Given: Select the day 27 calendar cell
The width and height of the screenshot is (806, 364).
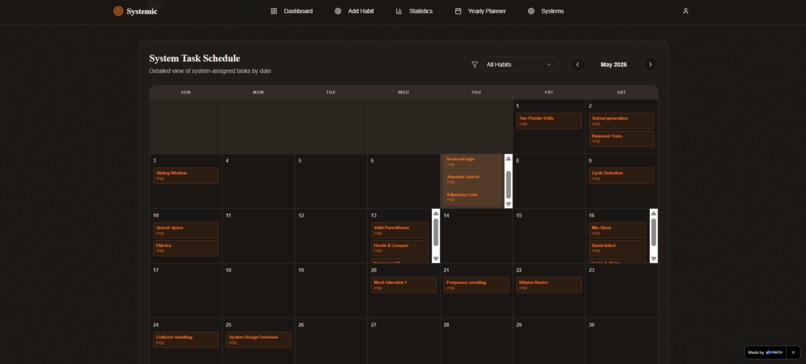Looking at the screenshot, I should click(404, 341).
